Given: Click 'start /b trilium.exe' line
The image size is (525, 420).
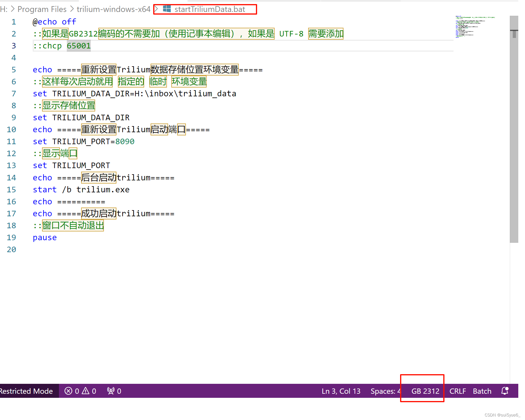Looking at the screenshot, I should (81, 190).
